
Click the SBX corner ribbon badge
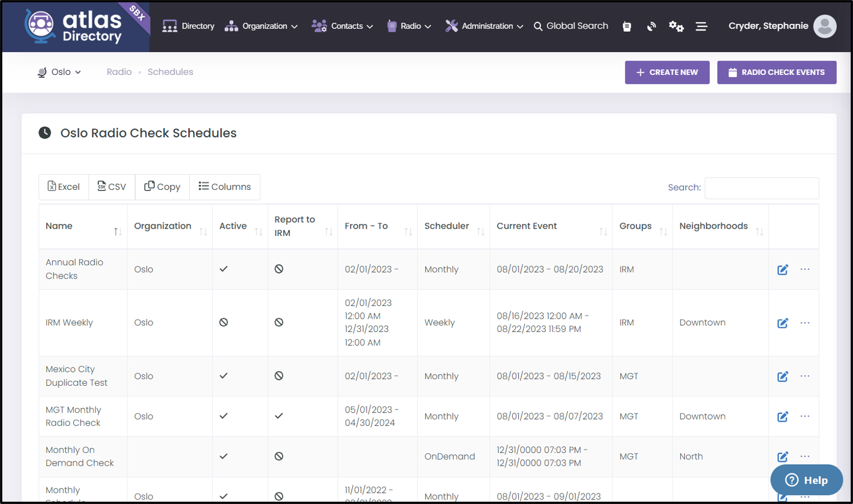[x=137, y=13]
